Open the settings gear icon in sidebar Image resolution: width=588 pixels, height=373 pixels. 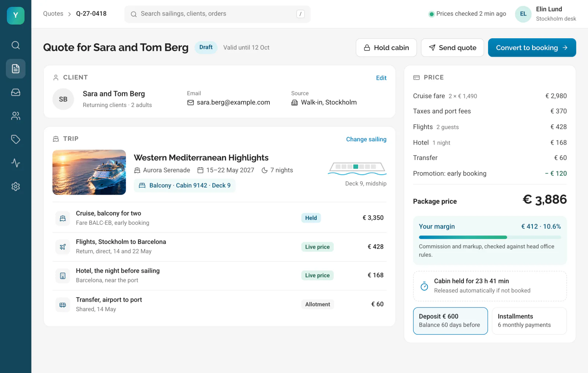coord(15,186)
